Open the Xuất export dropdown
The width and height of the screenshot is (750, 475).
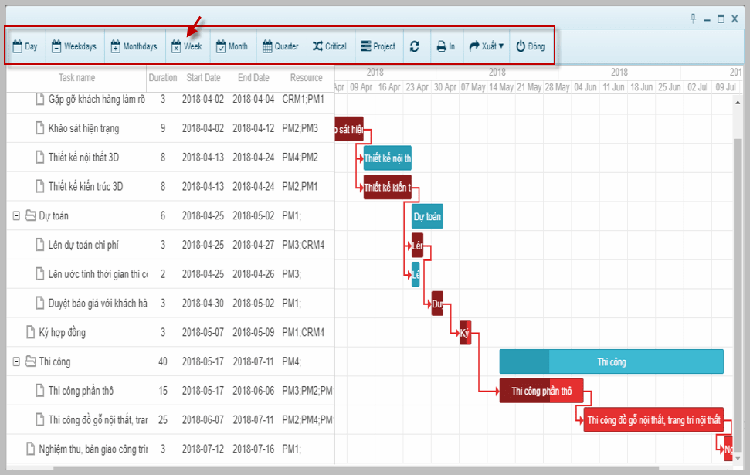click(x=486, y=46)
